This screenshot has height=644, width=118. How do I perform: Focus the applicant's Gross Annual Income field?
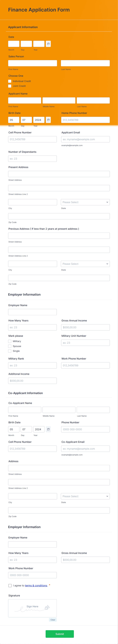pyautogui.click(x=85, y=327)
